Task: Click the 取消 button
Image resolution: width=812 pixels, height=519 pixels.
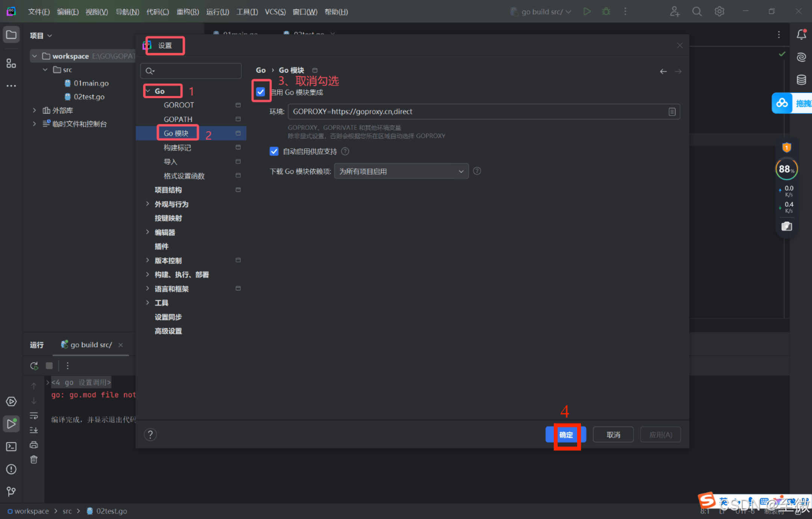Action: pyautogui.click(x=613, y=435)
